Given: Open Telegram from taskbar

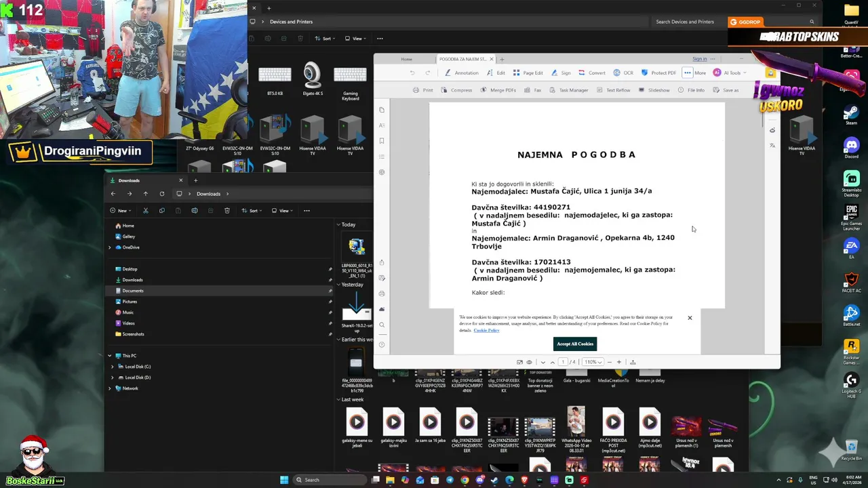Looking at the screenshot, I should pos(450,480).
